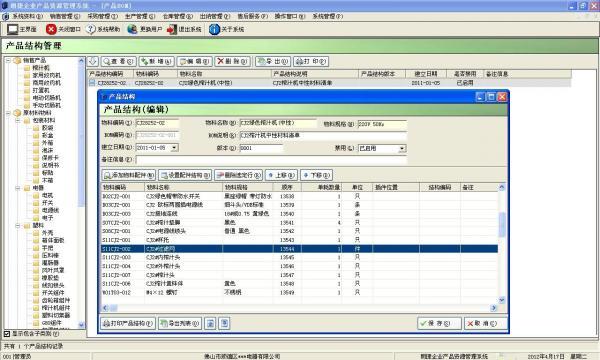Open the 禁用 status dropdown showing 已启用
Image resolution: width=600 pixels, height=360 pixels.
click(x=402, y=148)
